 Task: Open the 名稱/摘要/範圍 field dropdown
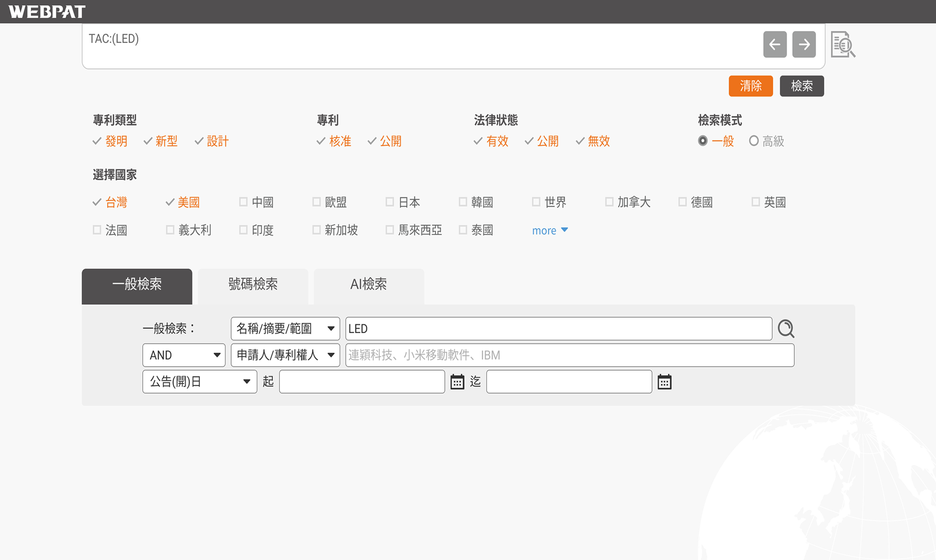[285, 328]
